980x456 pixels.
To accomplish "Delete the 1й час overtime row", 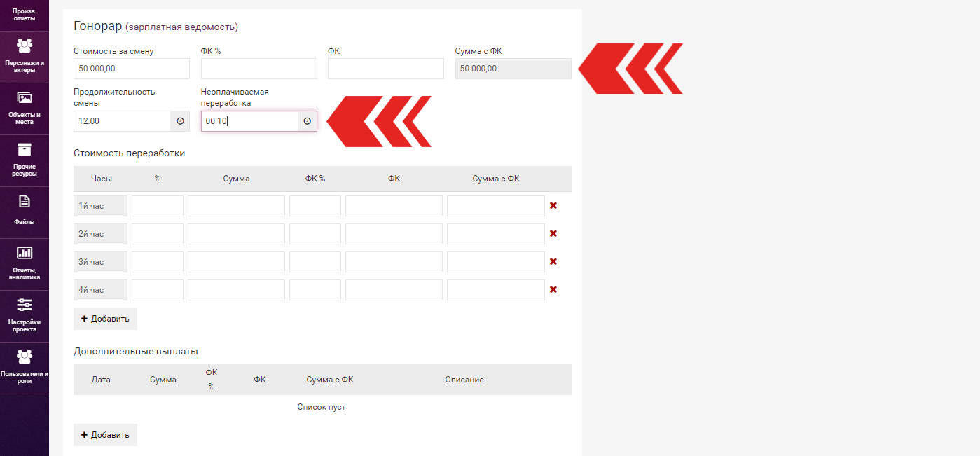I will click(553, 206).
